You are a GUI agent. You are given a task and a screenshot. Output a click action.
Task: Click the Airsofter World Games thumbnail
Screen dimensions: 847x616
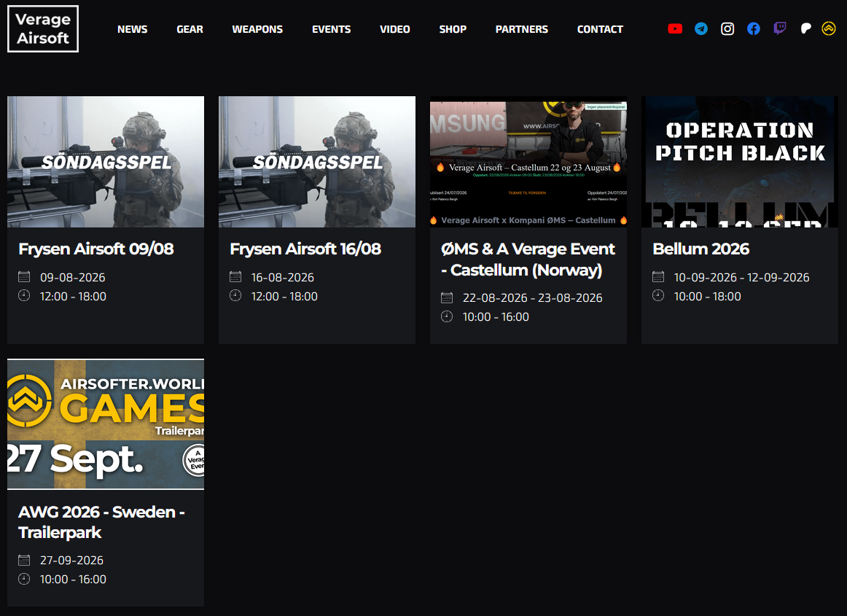pos(106,424)
